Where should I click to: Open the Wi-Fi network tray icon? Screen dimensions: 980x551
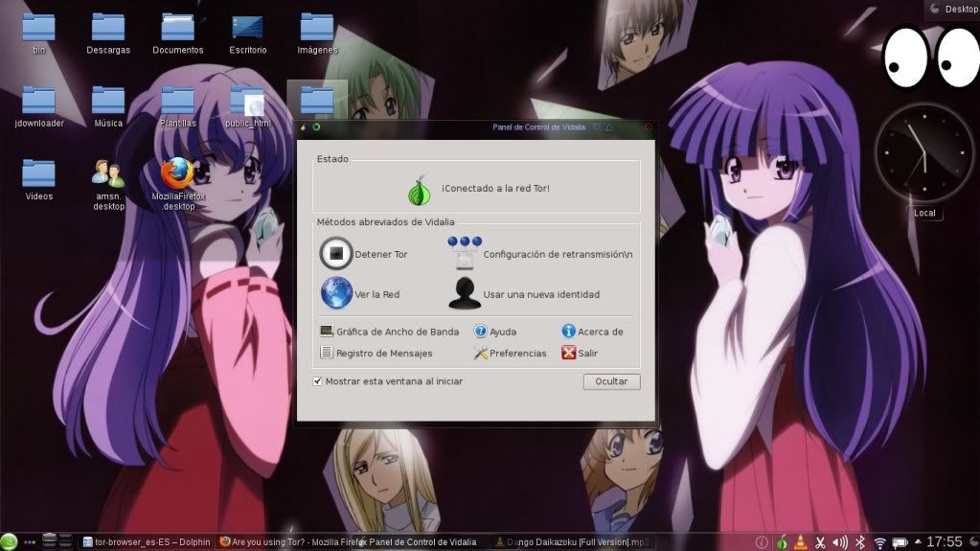pos(880,542)
